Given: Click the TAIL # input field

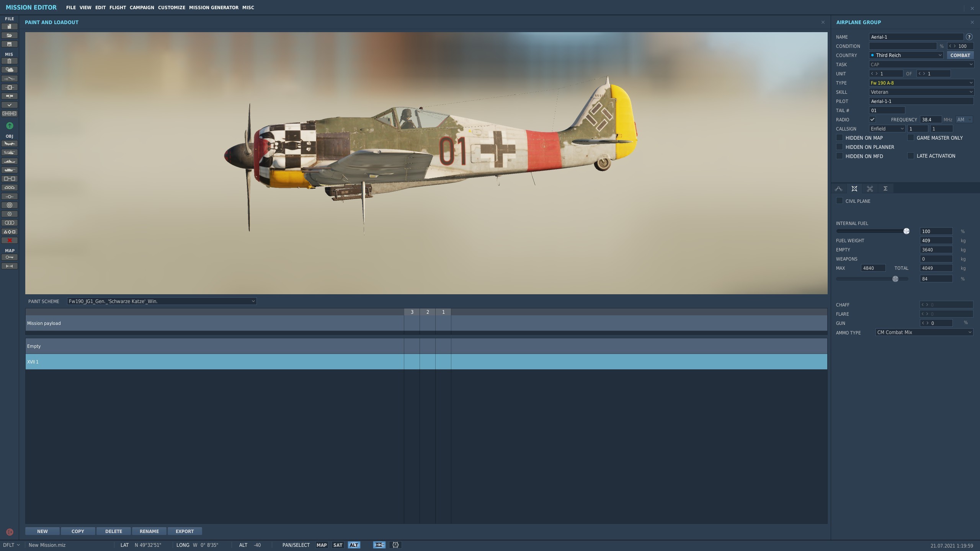Looking at the screenshot, I should [887, 110].
